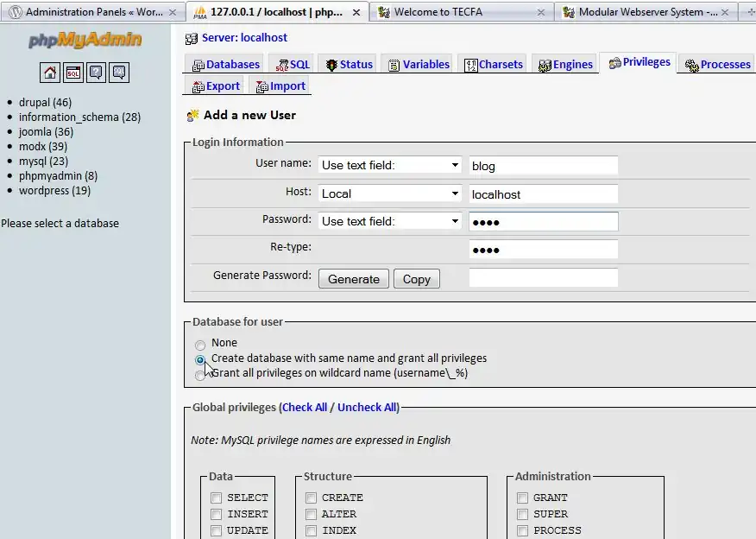Click the Re-type password field
This screenshot has height=539, width=756.
[x=543, y=250]
